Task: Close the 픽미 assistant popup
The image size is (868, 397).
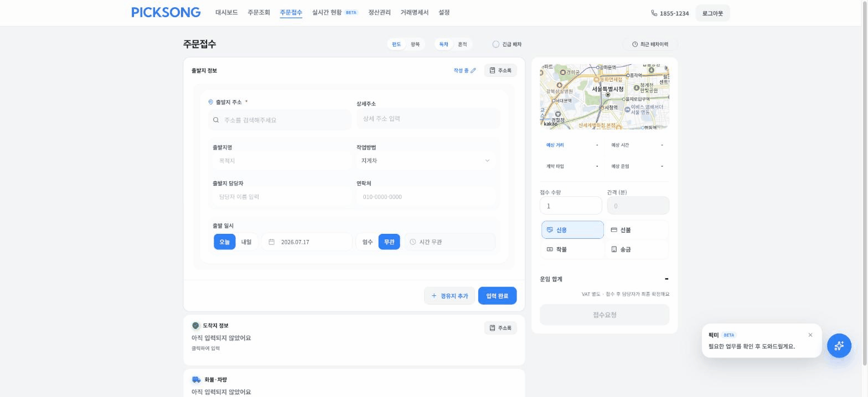Action: pyautogui.click(x=810, y=335)
